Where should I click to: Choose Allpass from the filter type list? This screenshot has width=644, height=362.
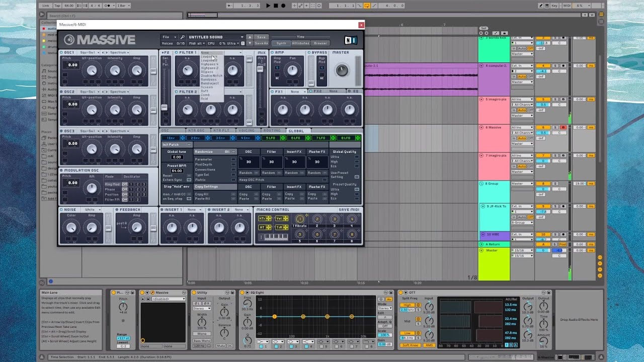point(207,72)
